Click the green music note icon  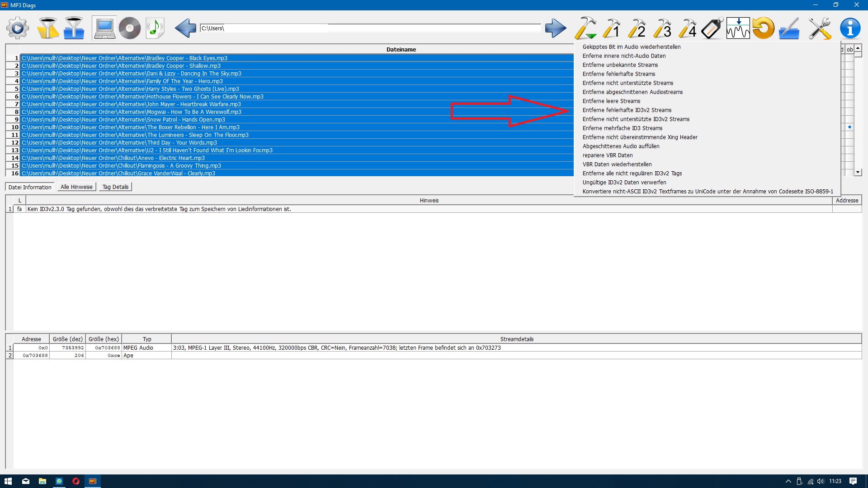click(x=155, y=28)
